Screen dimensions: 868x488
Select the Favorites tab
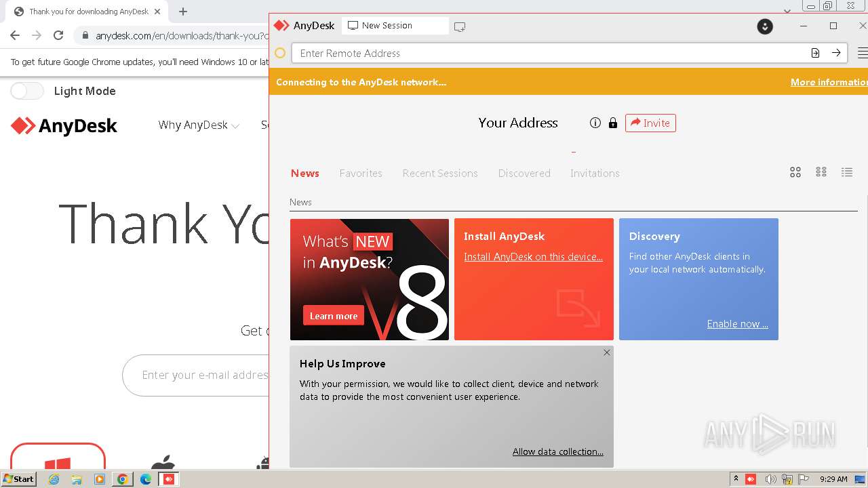tap(361, 173)
